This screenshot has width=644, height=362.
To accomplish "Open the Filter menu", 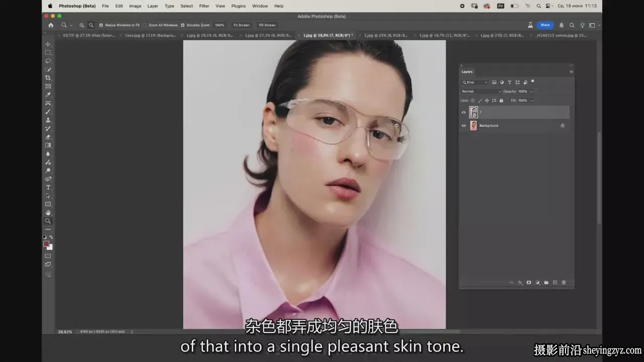I will (204, 6).
